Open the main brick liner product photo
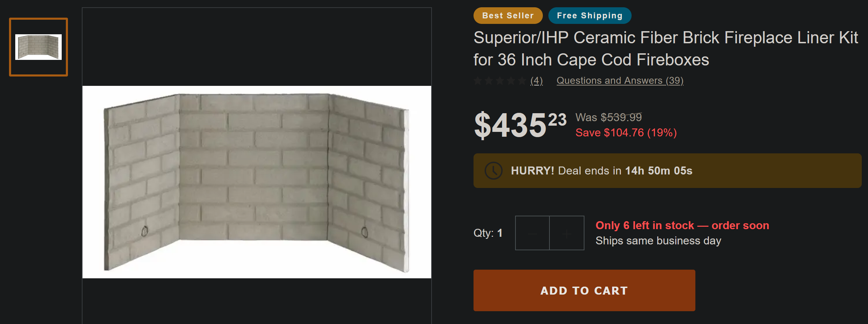The width and height of the screenshot is (868, 324). coord(257,182)
